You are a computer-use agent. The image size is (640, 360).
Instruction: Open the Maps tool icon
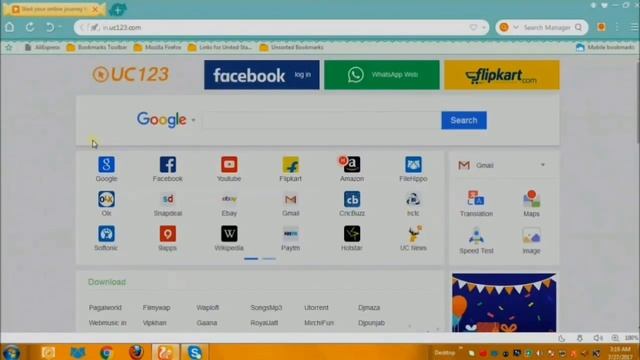point(531,199)
